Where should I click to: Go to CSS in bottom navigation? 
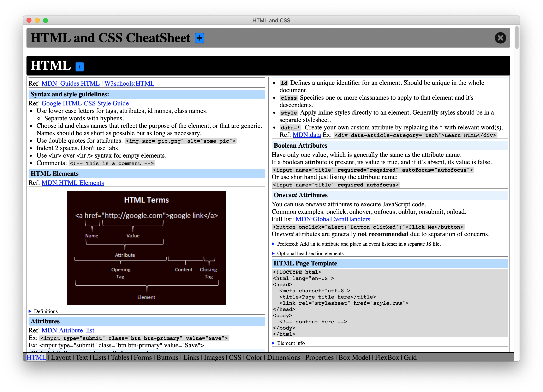pos(235,357)
